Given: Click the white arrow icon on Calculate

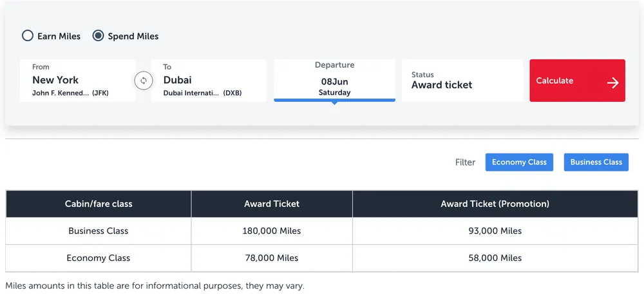Looking at the screenshot, I should 612,82.
